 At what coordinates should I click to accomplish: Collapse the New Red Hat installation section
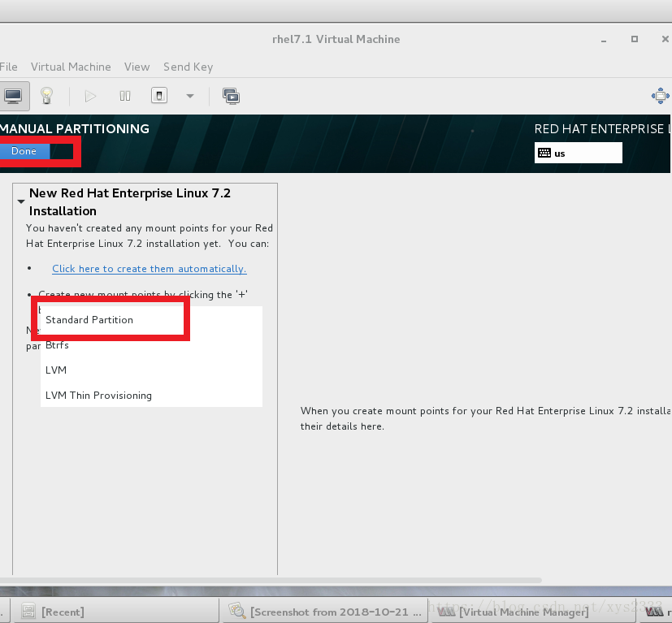pos(20,201)
